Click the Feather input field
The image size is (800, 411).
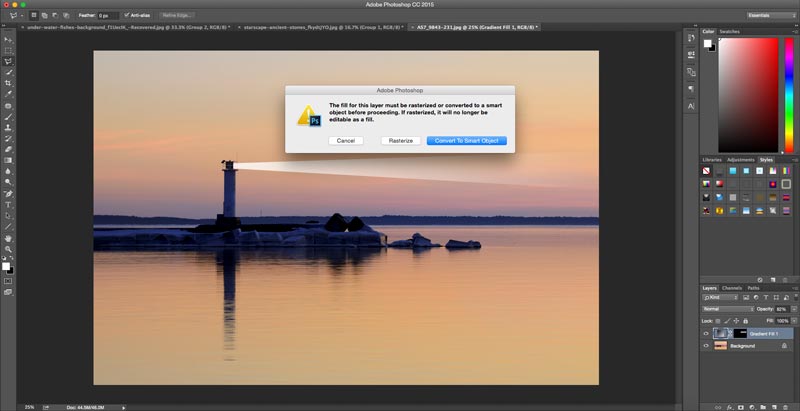(x=108, y=16)
